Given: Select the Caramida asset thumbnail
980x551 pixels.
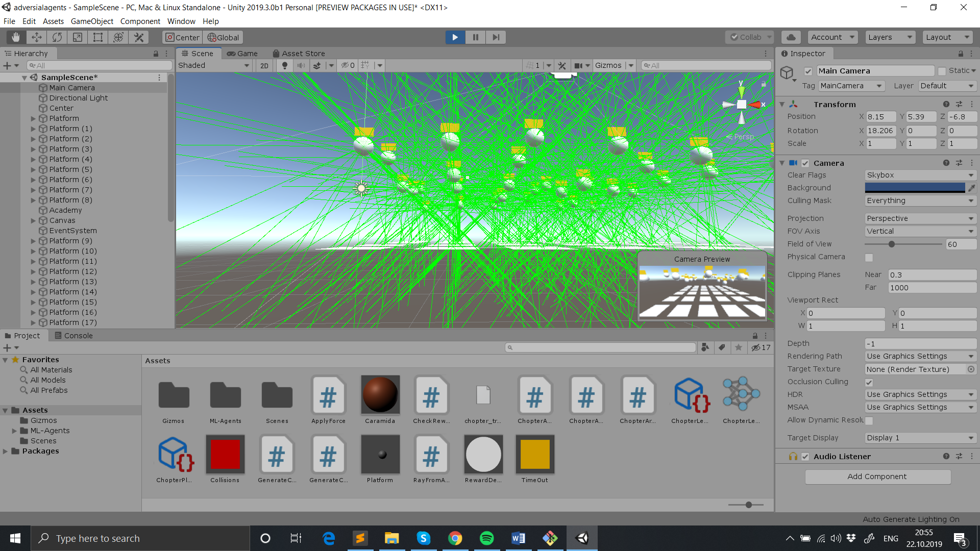Looking at the screenshot, I should pyautogui.click(x=380, y=394).
